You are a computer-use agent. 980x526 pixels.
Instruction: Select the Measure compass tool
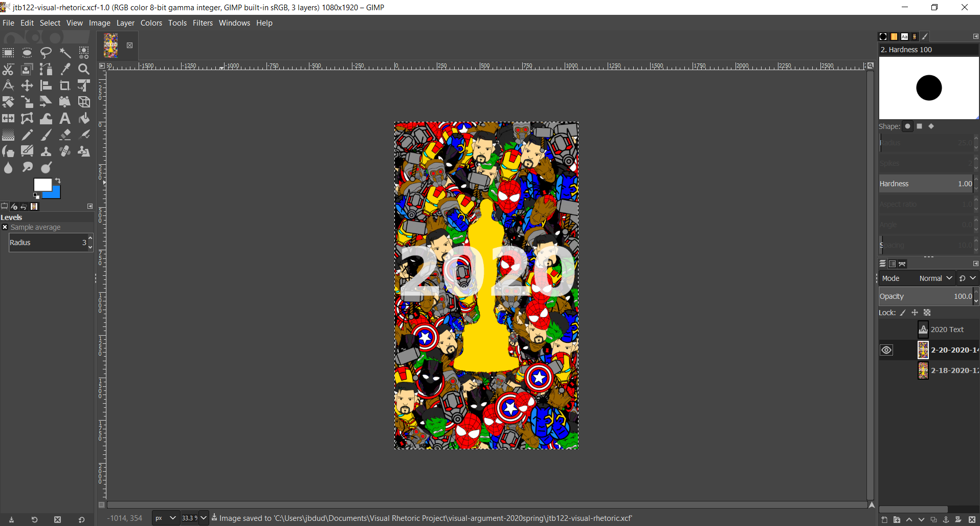coord(8,85)
